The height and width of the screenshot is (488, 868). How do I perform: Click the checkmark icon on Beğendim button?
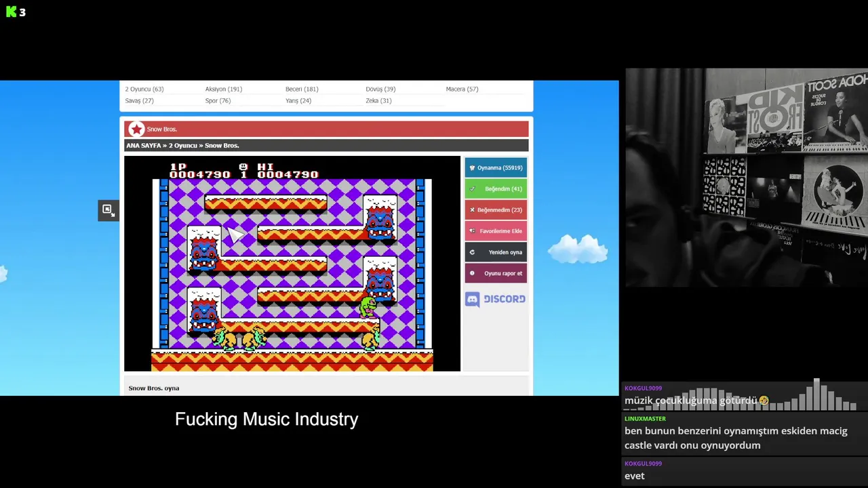473,188
